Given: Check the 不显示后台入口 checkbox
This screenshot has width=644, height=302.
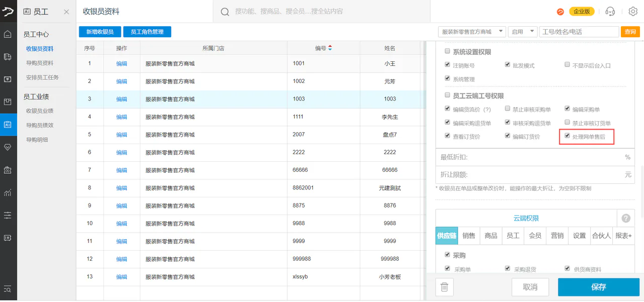Looking at the screenshot, I should [x=568, y=65].
